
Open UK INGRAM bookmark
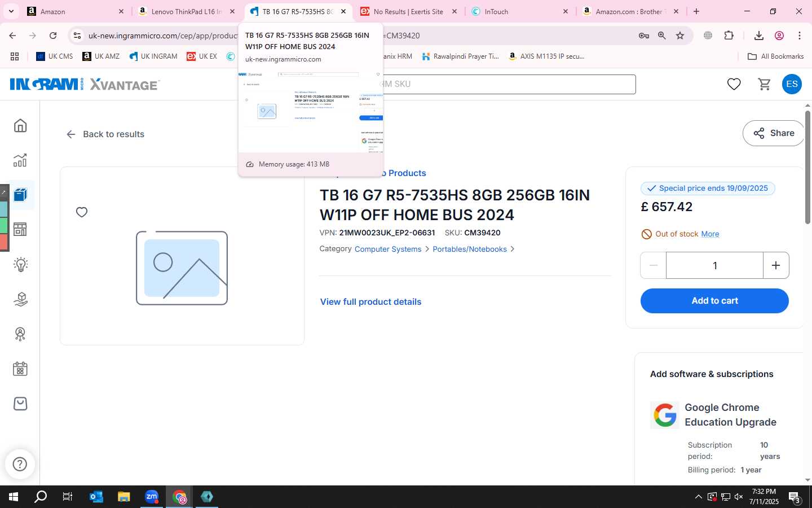(153, 56)
